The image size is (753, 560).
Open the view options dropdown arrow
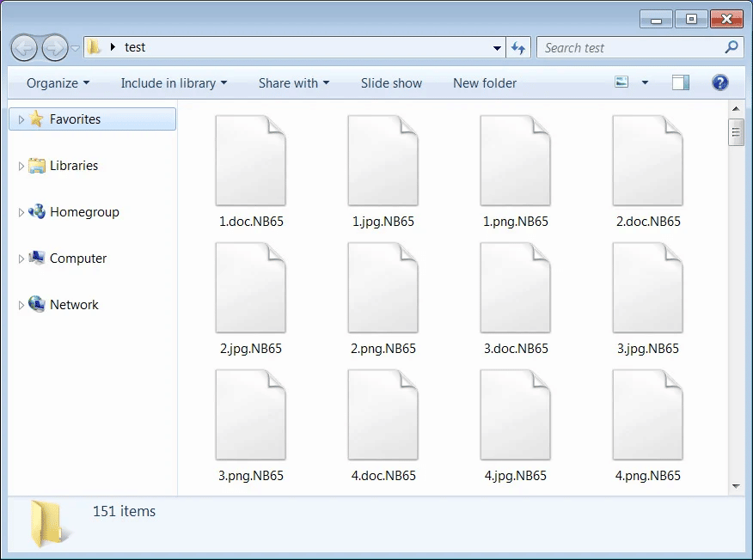click(x=645, y=83)
